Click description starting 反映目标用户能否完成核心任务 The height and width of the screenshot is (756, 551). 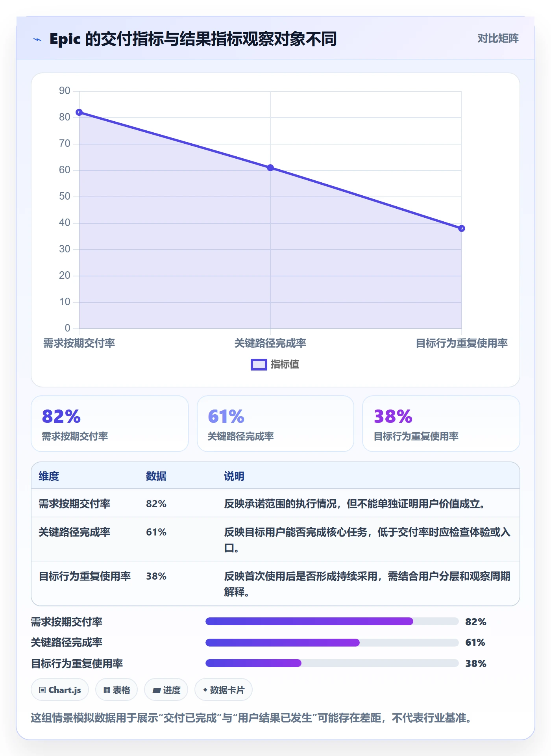point(367,540)
